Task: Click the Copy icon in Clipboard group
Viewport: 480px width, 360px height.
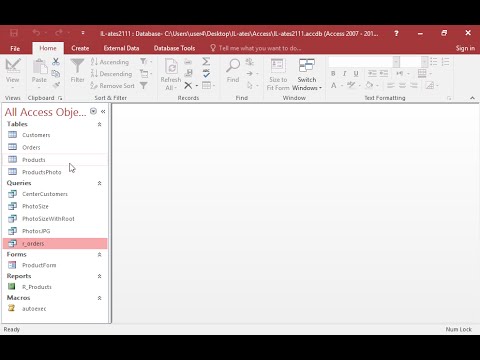Action: pos(56,74)
